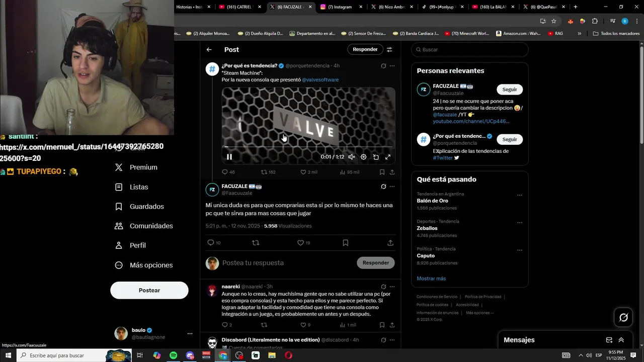Click Mostrar más under trends
Screen dimensions: 644x362
click(431, 279)
